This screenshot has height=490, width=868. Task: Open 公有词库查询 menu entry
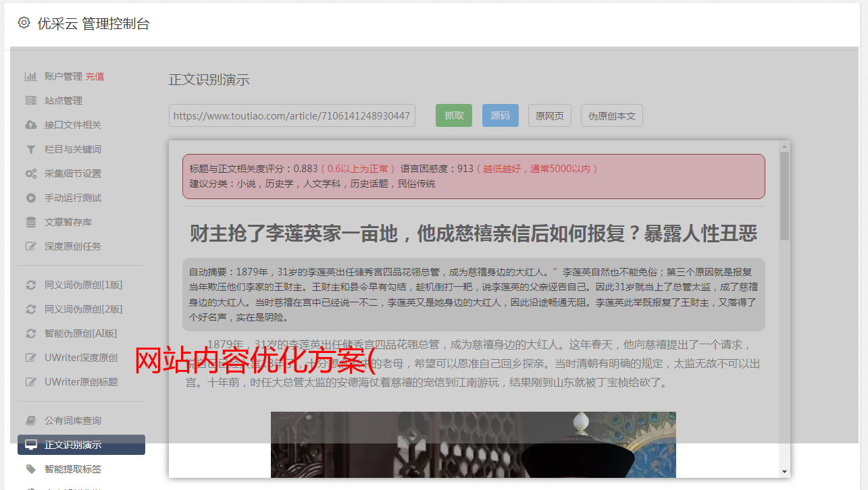[x=73, y=420]
